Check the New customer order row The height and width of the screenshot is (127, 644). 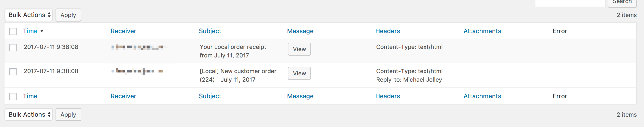[13, 72]
